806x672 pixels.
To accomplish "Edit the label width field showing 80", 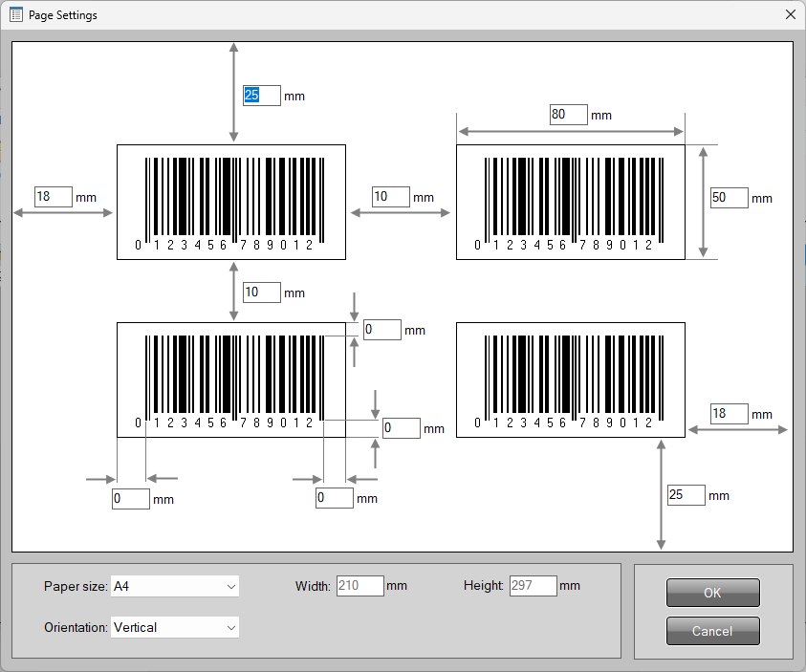I will [x=569, y=115].
